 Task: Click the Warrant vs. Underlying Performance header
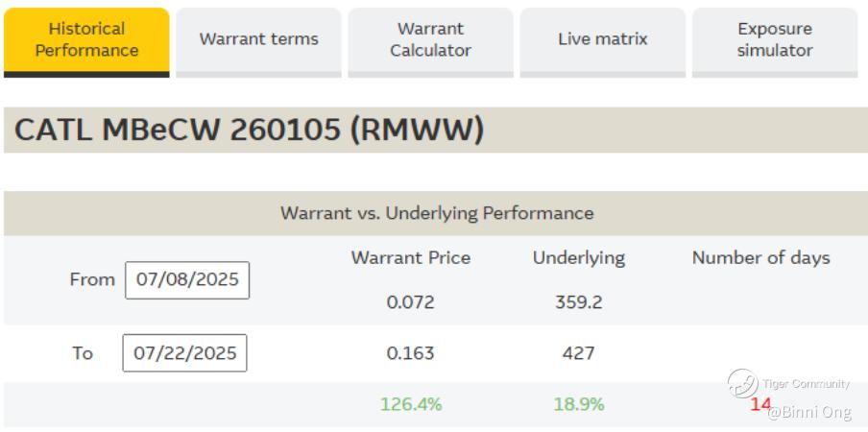coord(437,213)
